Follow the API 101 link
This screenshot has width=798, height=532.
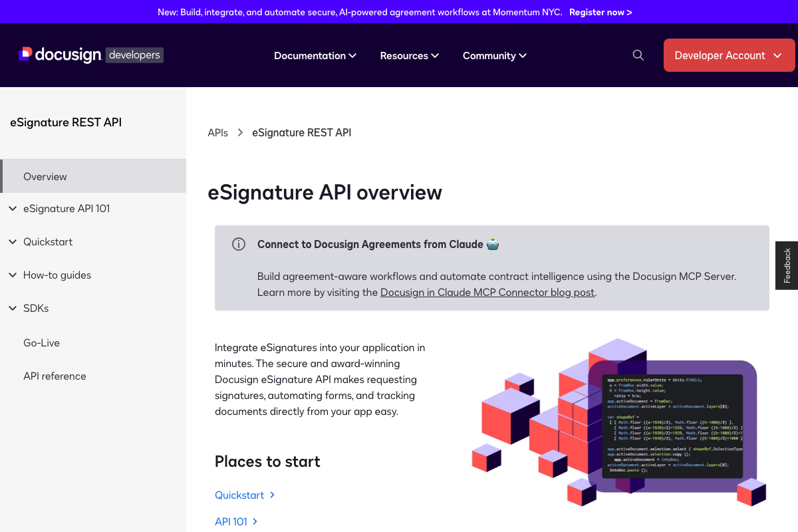(236, 522)
